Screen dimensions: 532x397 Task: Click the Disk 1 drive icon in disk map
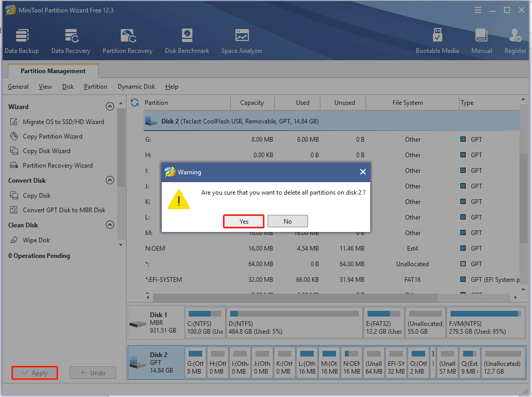point(138,324)
